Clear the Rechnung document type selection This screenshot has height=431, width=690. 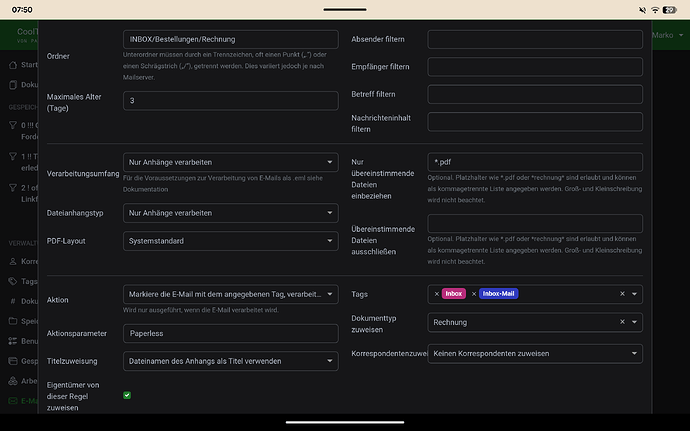coord(622,322)
